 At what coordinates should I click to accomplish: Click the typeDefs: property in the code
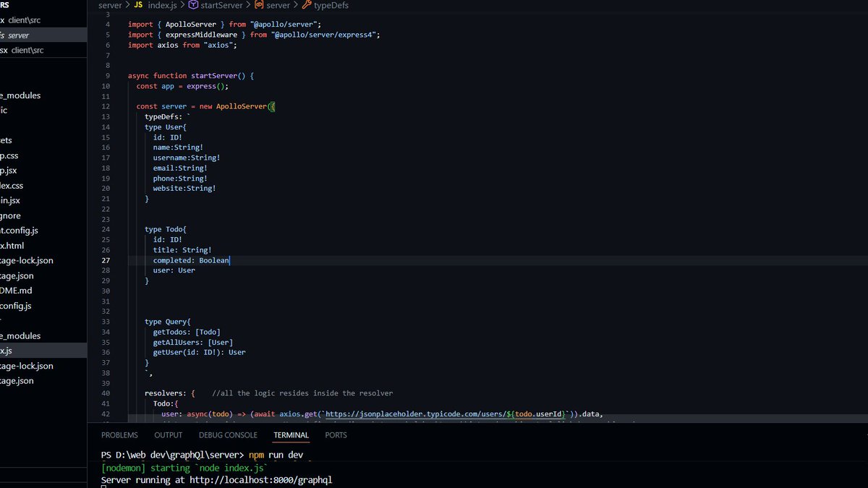(165, 116)
